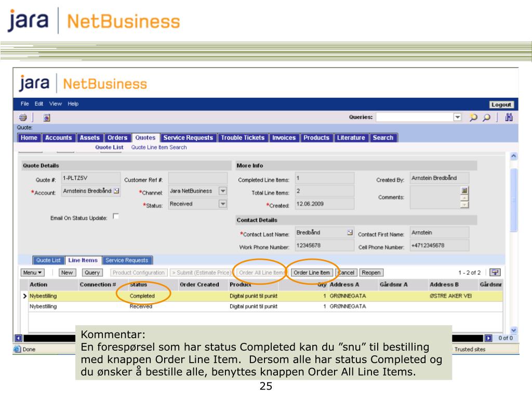Open the Edit menu
Image resolution: width=532 pixels, height=399 pixels.
(38, 104)
